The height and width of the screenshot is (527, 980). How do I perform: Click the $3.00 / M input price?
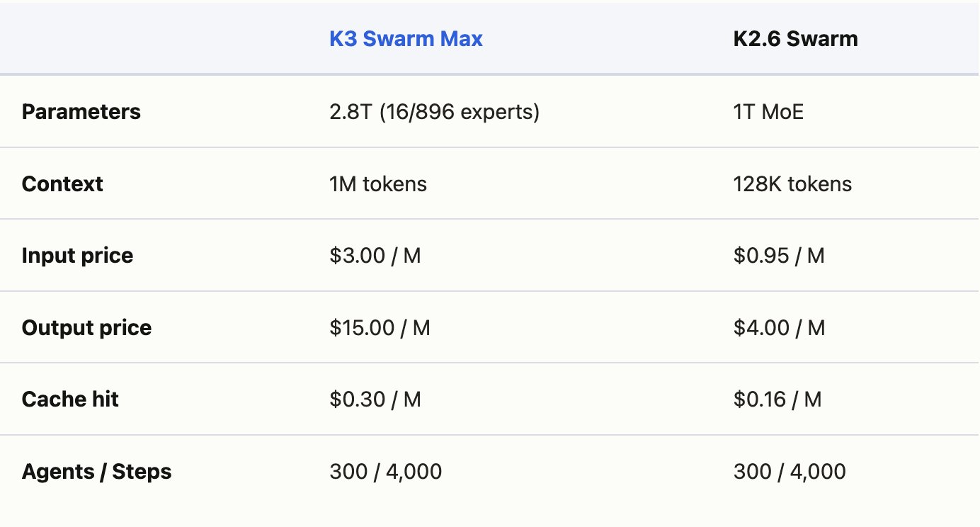click(375, 256)
